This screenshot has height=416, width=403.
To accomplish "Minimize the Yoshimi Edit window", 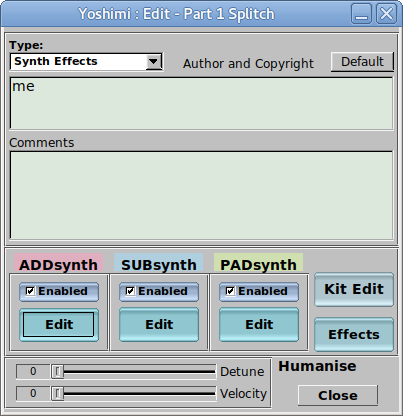I will tap(361, 14).
